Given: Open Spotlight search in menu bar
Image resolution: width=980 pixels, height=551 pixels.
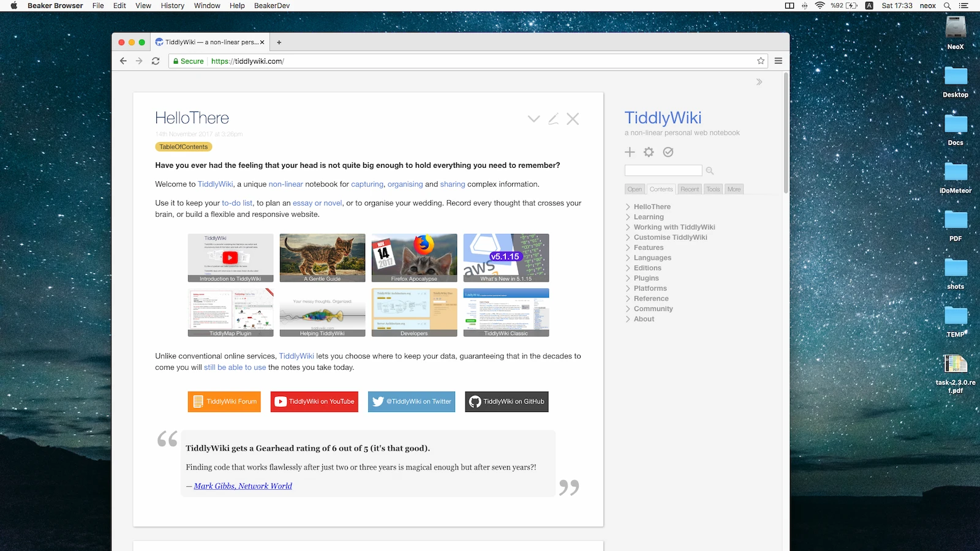Looking at the screenshot, I should (x=947, y=6).
